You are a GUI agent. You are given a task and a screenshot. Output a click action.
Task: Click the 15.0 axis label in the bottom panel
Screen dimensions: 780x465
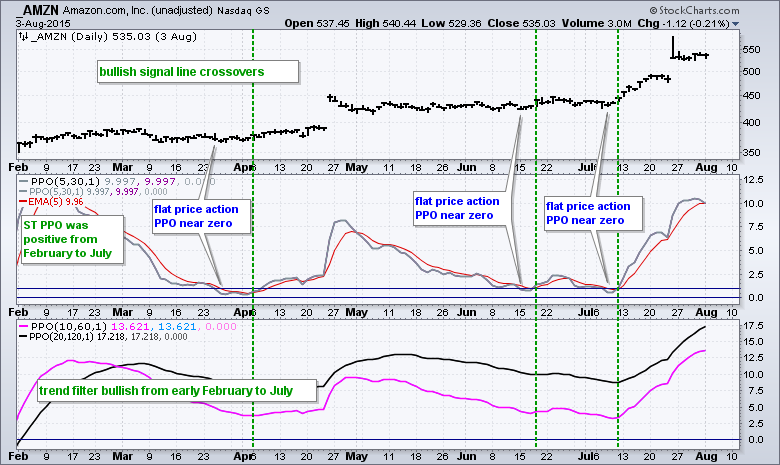[753, 342]
